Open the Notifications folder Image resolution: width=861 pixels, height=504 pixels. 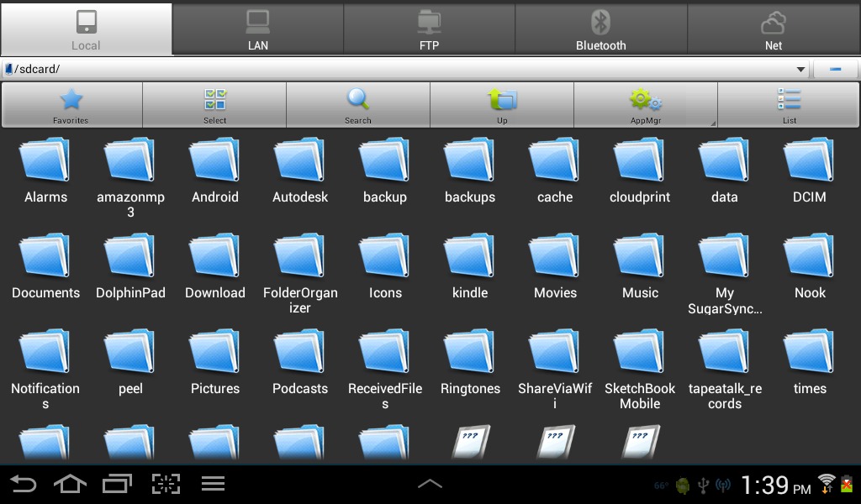[x=45, y=369]
